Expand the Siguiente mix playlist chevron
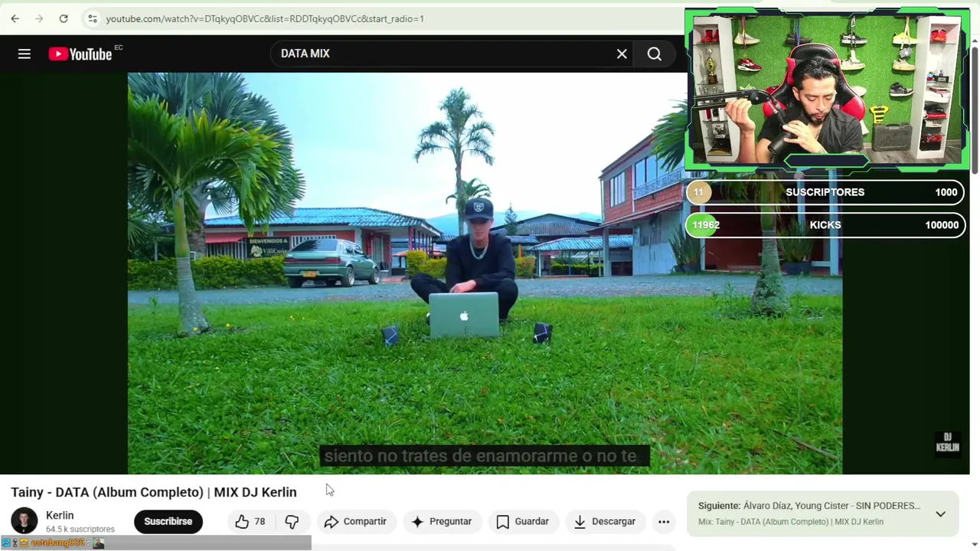980x551 pixels. click(x=940, y=514)
